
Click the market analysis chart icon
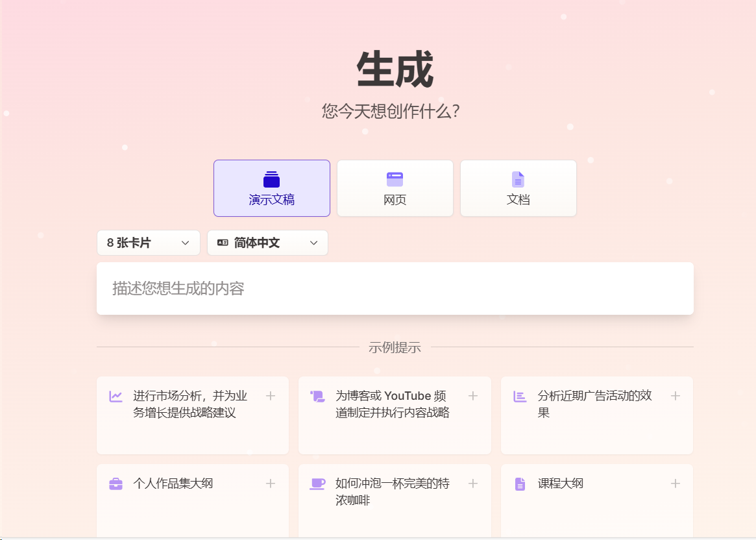pyautogui.click(x=116, y=395)
